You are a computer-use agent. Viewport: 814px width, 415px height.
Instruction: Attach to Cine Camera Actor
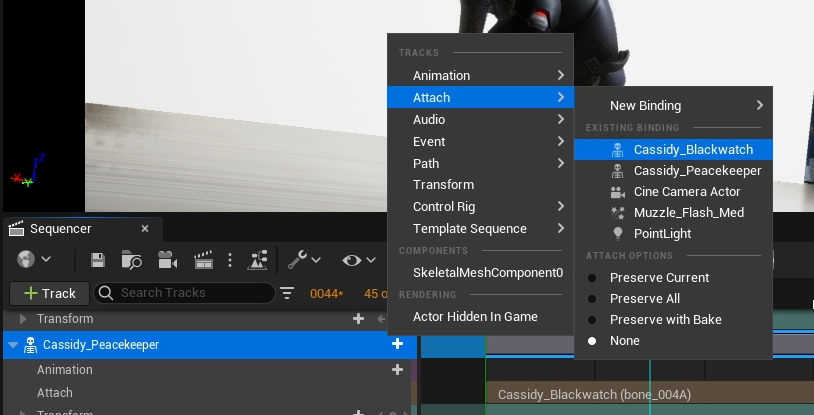(673, 192)
